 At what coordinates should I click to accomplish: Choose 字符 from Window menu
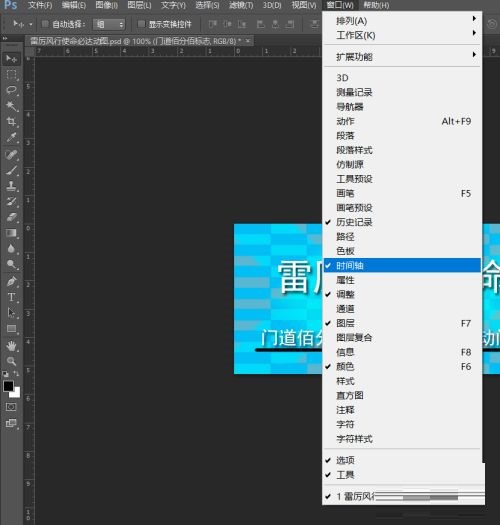point(402,424)
